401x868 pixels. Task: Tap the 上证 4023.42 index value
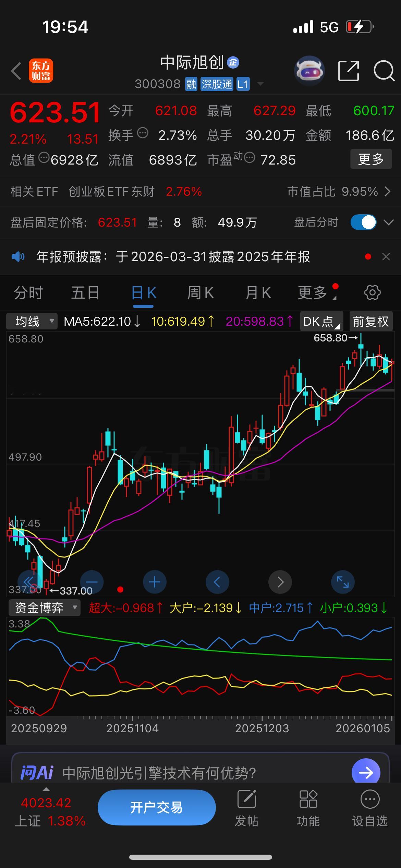[46, 803]
